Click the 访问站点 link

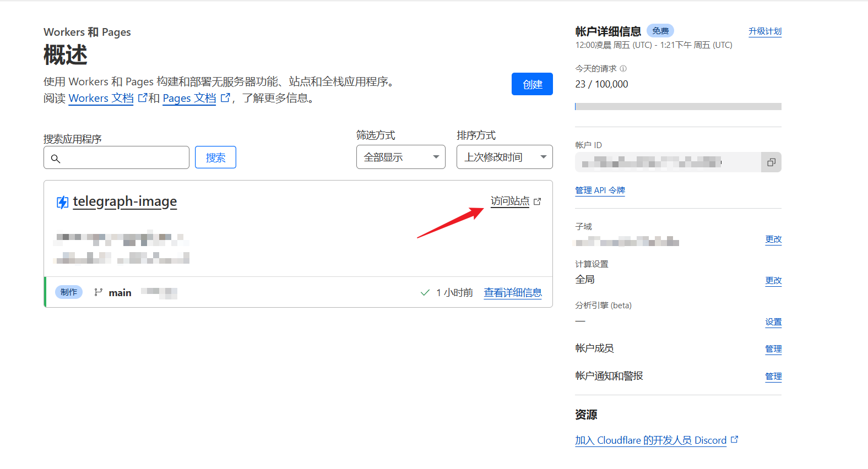510,201
